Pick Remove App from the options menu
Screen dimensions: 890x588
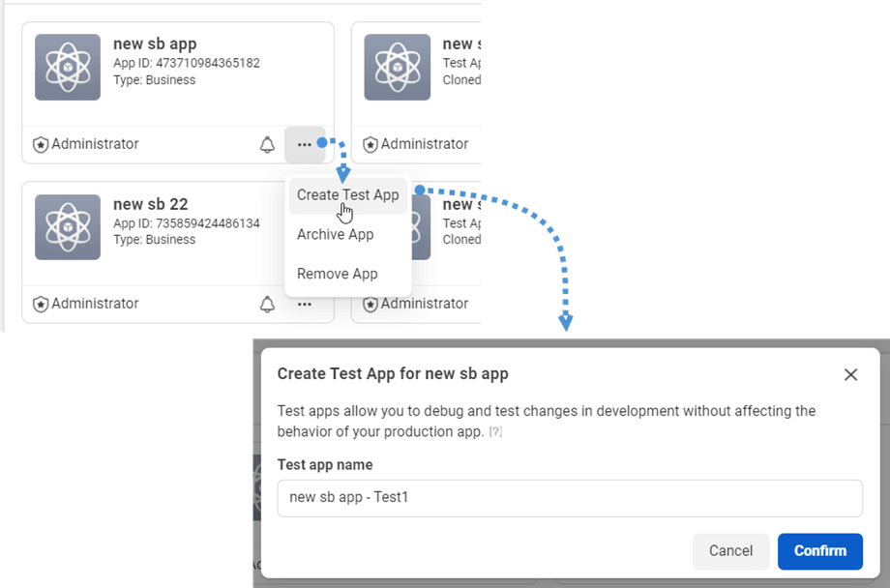coord(337,275)
